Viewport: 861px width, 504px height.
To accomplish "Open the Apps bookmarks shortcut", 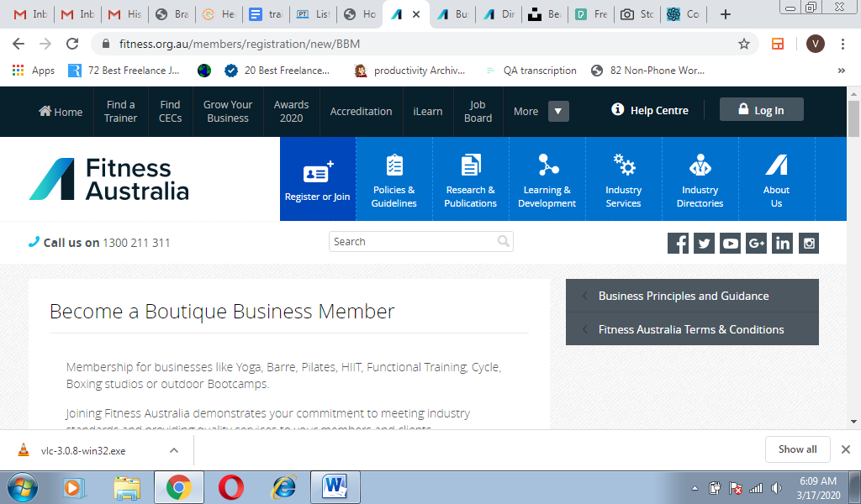I will pyautogui.click(x=34, y=71).
